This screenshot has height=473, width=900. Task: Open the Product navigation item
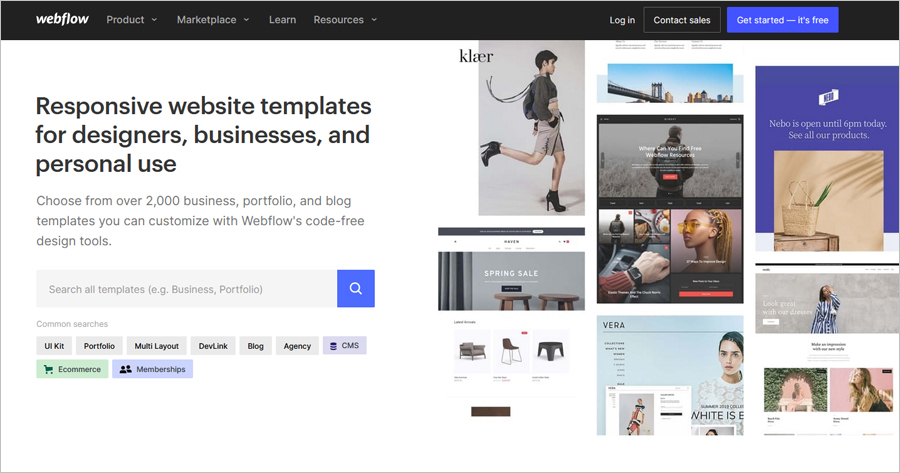(x=125, y=20)
